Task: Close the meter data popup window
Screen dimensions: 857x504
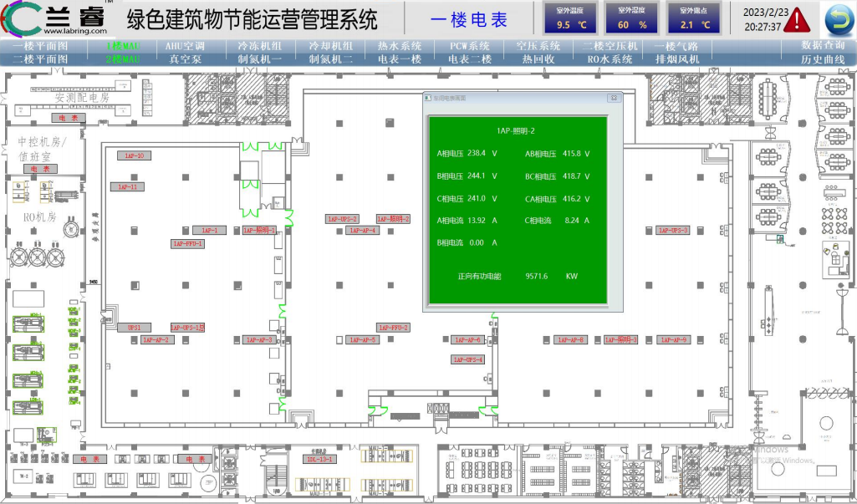Action: [614, 98]
